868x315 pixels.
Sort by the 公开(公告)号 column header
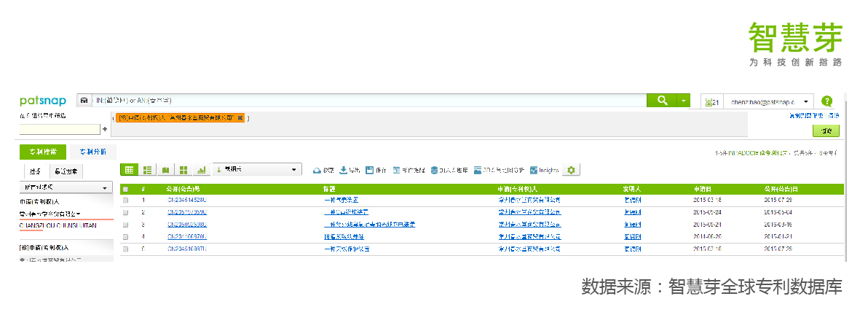[x=184, y=189]
